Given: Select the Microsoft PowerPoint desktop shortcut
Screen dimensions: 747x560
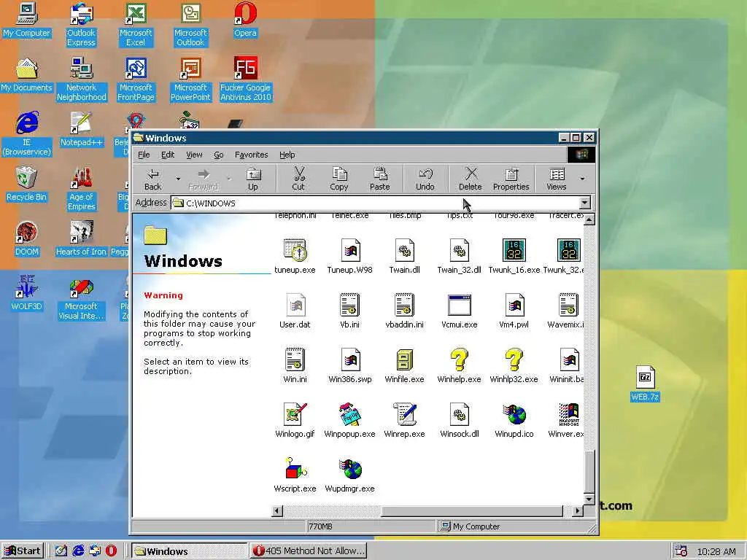Looking at the screenshot, I should (x=190, y=79).
